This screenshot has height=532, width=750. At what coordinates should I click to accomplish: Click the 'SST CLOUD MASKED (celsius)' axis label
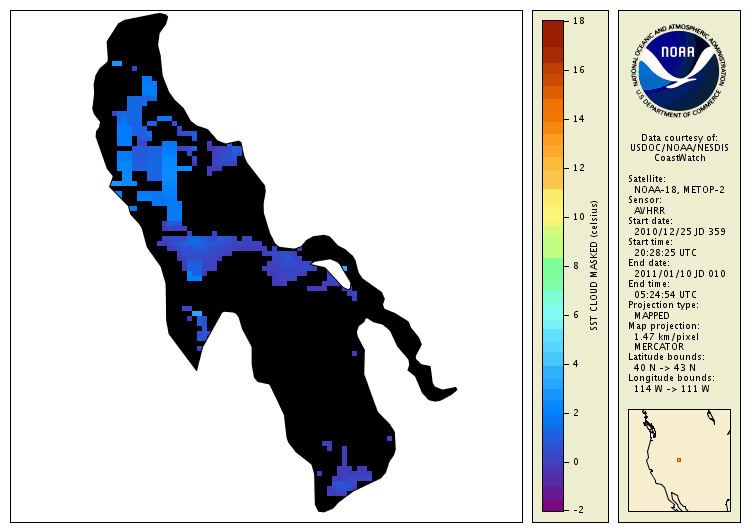(x=594, y=266)
